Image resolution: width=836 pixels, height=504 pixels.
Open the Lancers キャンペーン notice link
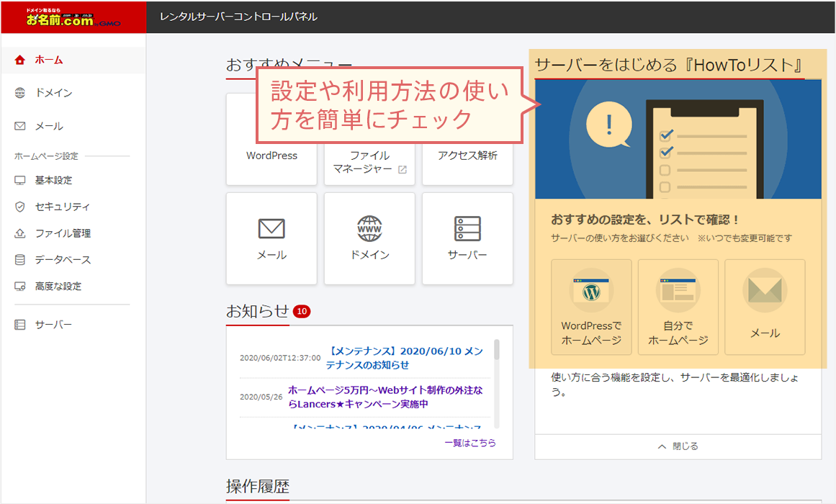point(385,397)
